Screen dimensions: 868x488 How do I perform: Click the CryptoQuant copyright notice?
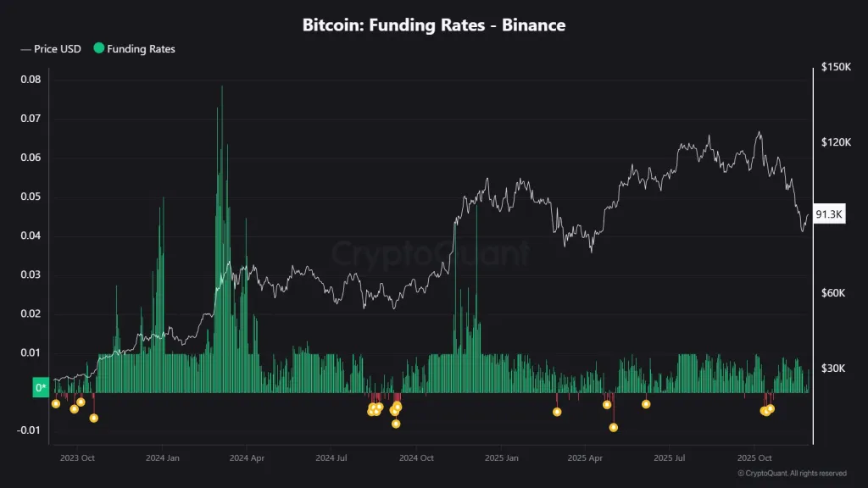point(792,473)
